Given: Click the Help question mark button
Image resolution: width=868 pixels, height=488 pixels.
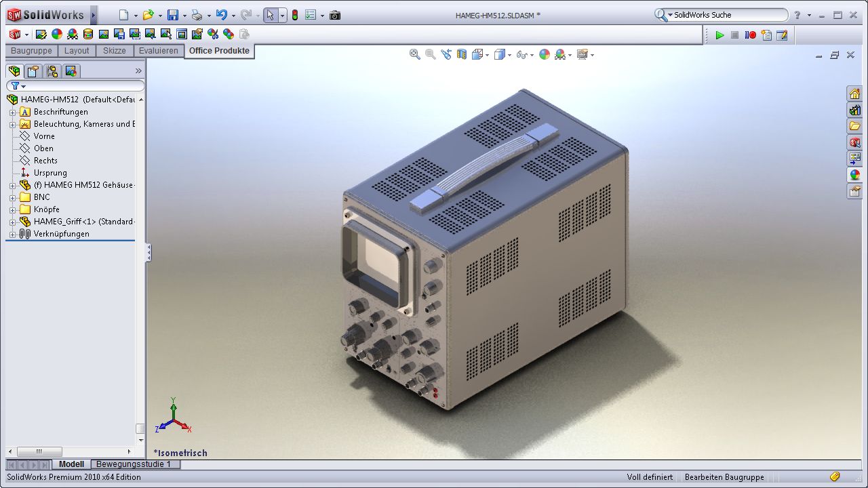Looking at the screenshot, I should click(x=797, y=15).
